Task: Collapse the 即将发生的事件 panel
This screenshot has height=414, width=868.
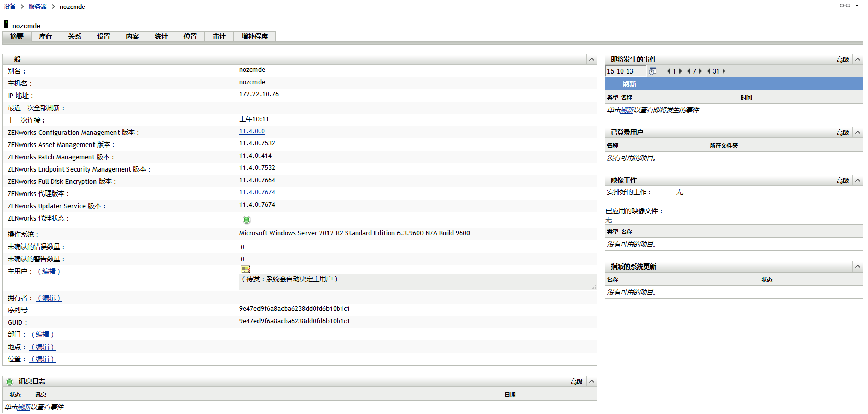Action: (x=858, y=59)
